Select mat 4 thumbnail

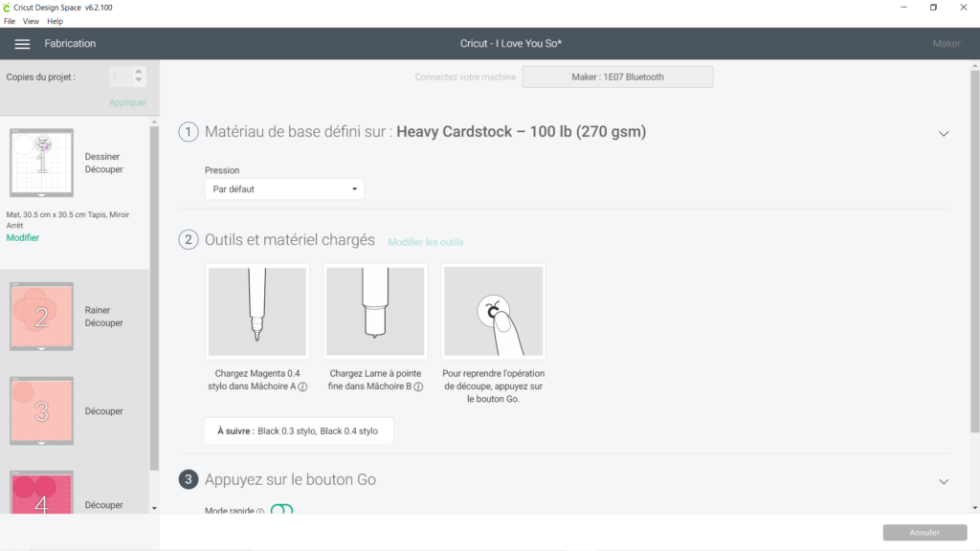click(41, 493)
